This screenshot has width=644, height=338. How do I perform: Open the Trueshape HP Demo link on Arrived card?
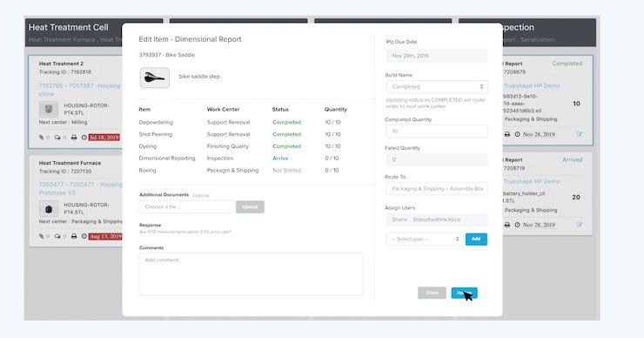pos(532,181)
